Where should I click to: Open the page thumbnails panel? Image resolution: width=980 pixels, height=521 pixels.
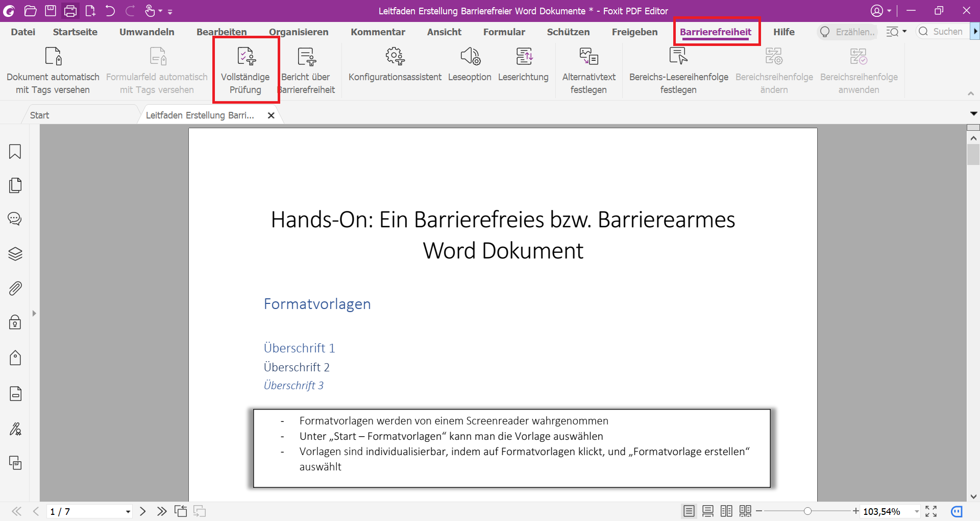tap(14, 185)
